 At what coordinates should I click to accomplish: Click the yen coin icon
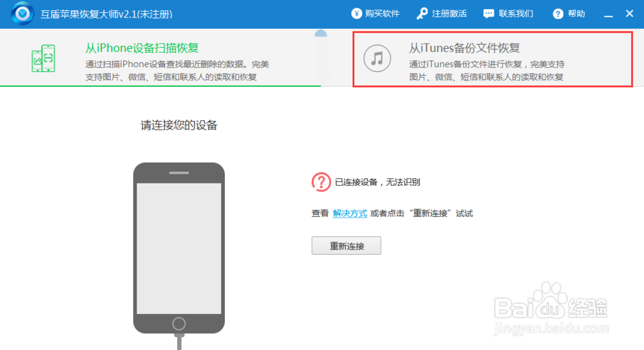[357, 14]
